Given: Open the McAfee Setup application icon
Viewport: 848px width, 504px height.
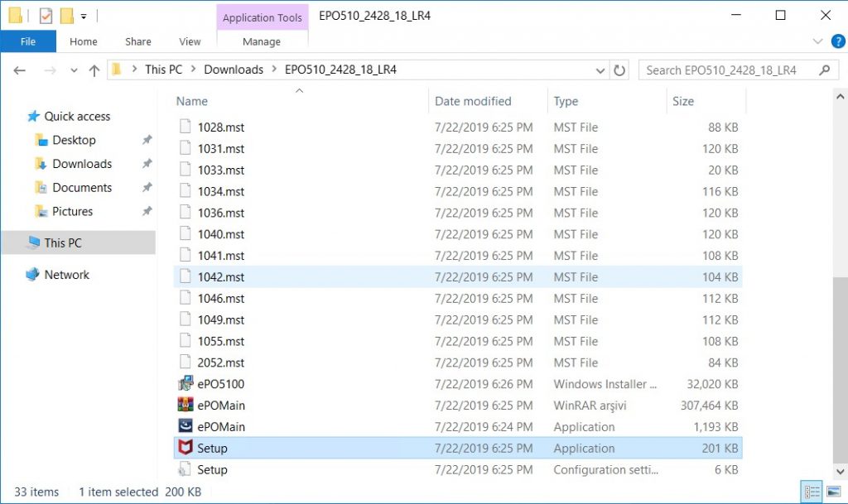Looking at the screenshot, I should pyautogui.click(x=185, y=448).
